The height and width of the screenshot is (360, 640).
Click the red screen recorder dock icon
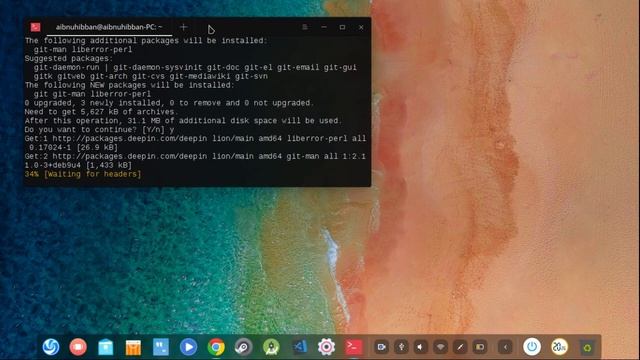click(x=78, y=347)
